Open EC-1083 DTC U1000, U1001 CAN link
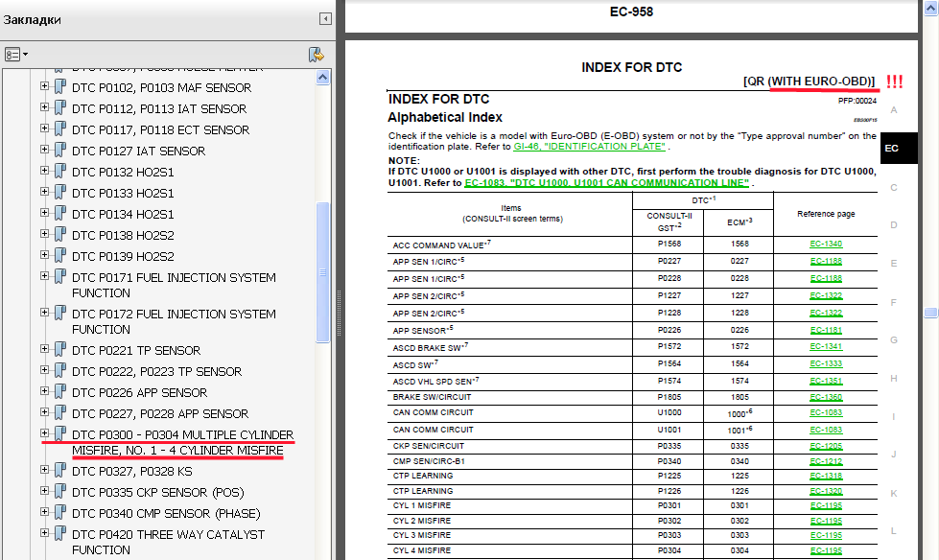 pyautogui.click(x=606, y=183)
